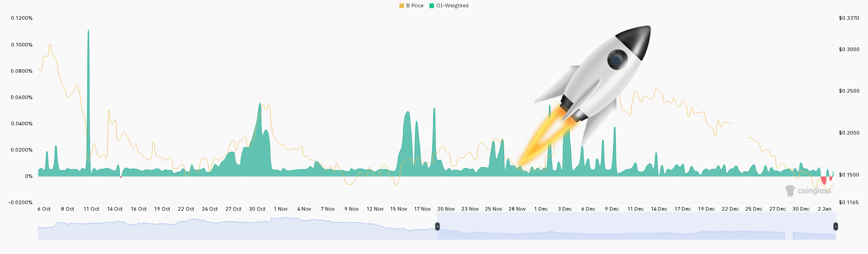Click the yellow B Price legend swatch
Image resolution: width=868 pixels, height=254 pixels.
coord(402,6)
